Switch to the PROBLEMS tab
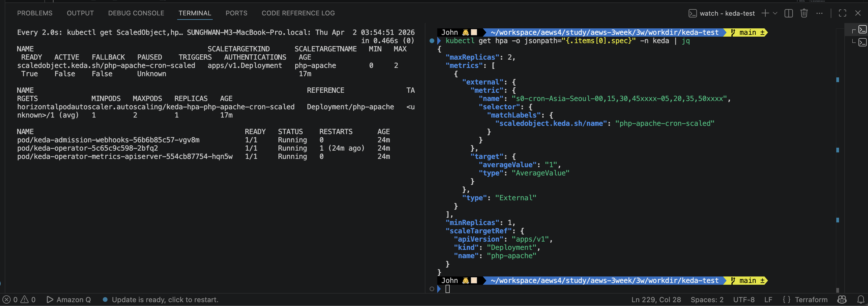Image resolution: width=868 pixels, height=306 pixels. (35, 13)
